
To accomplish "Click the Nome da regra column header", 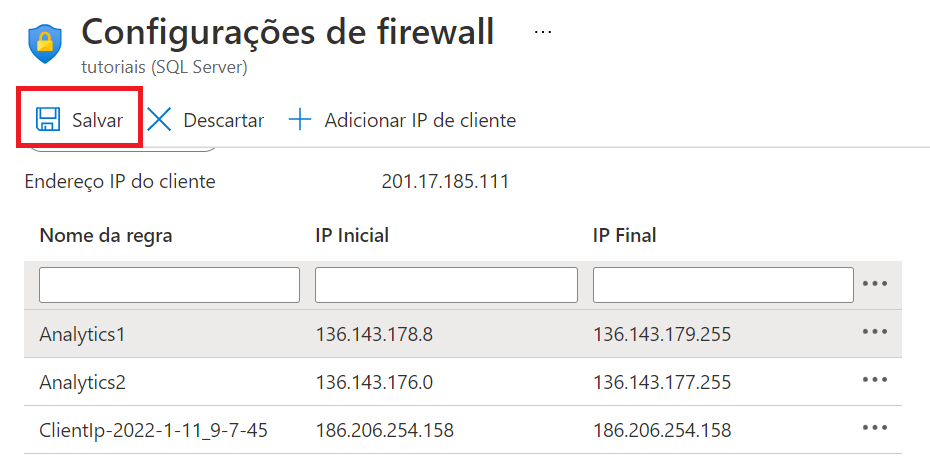I will point(106,236).
